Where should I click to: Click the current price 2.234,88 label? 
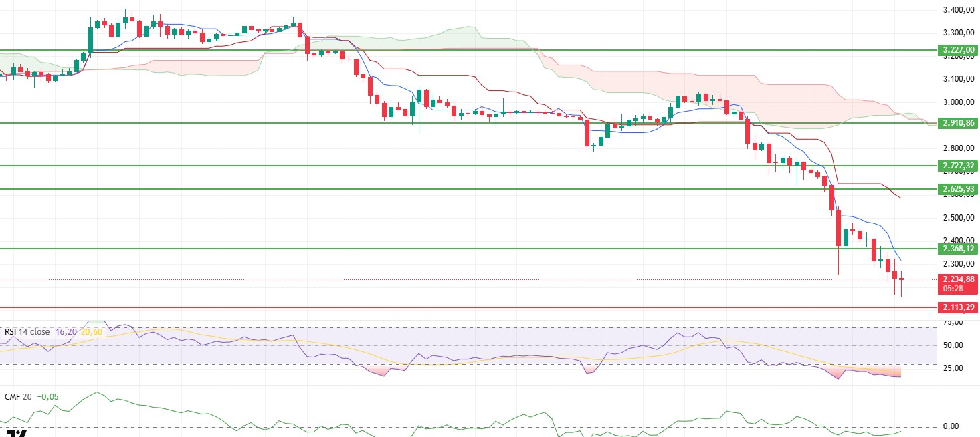point(957,279)
